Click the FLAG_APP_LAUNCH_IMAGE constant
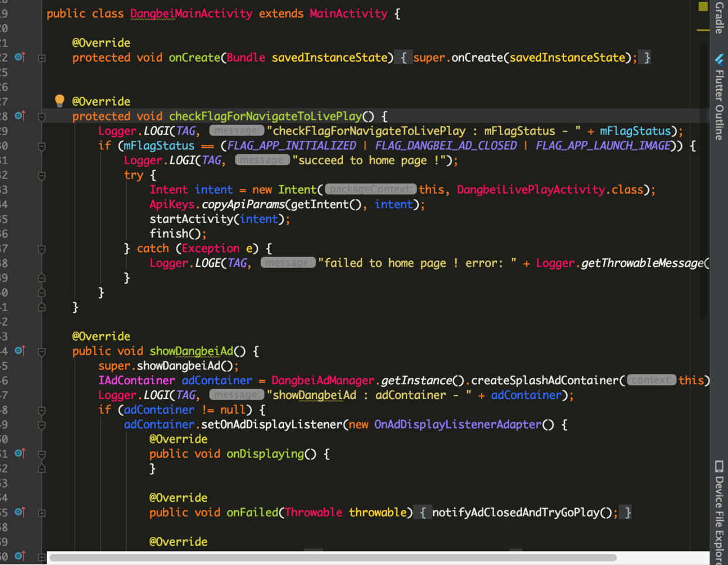 coord(603,146)
